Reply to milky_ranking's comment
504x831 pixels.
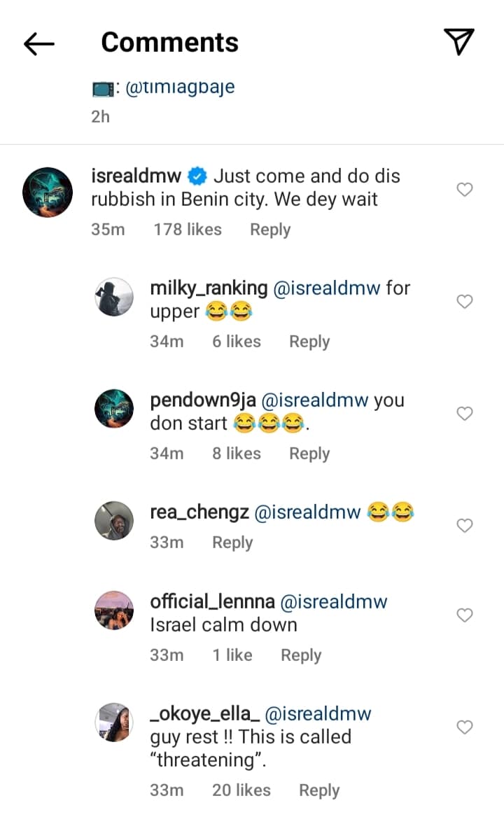[x=309, y=342]
